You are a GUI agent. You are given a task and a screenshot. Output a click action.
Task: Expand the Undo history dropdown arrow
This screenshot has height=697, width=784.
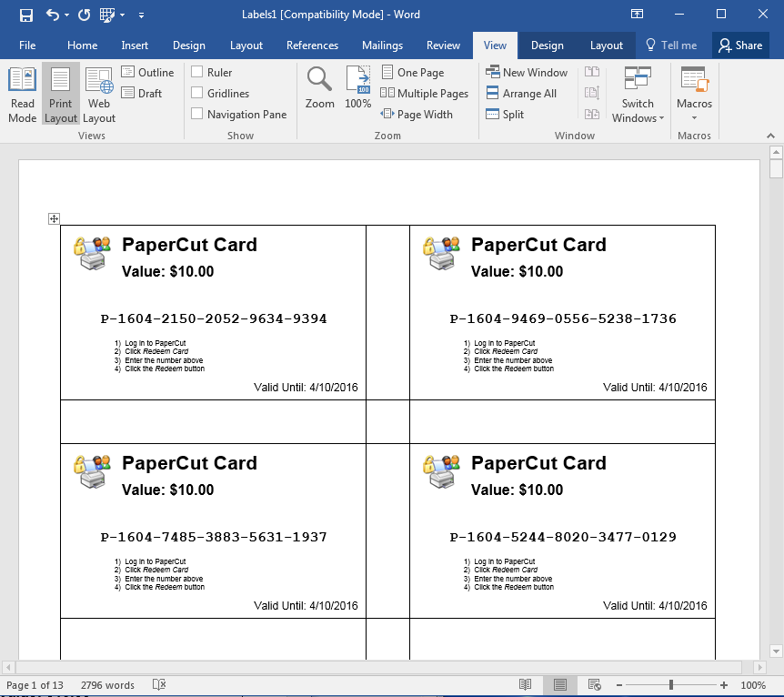67,15
